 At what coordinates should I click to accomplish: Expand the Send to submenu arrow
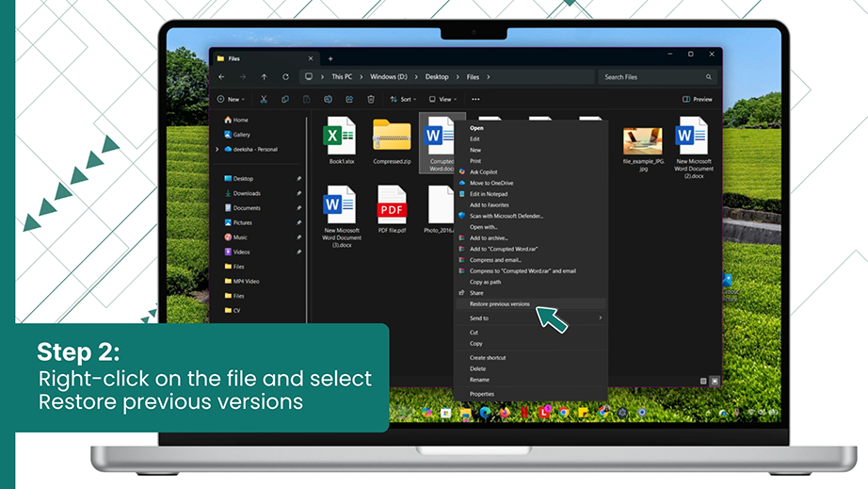click(600, 318)
